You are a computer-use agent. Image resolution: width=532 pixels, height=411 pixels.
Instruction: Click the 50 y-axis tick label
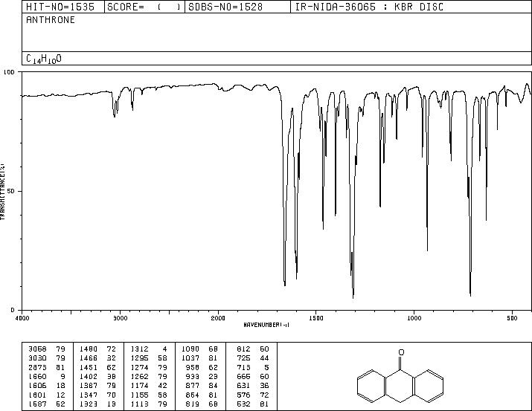(11, 191)
